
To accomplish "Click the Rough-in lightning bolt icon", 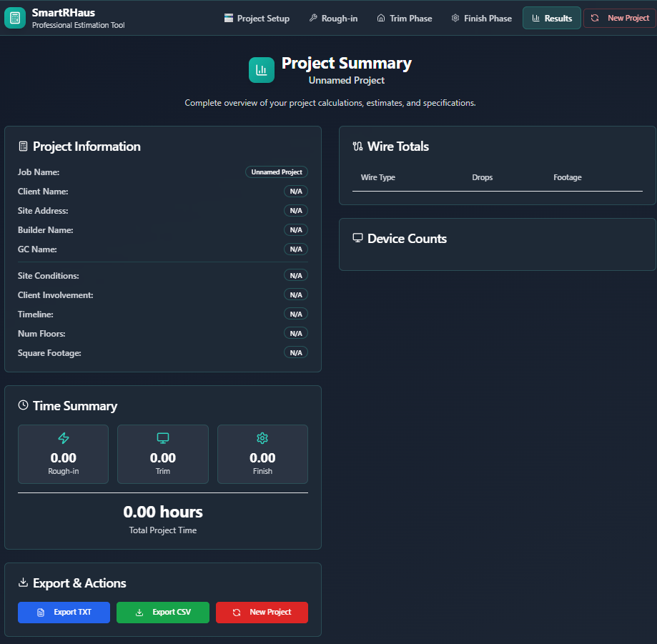I will pos(64,438).
